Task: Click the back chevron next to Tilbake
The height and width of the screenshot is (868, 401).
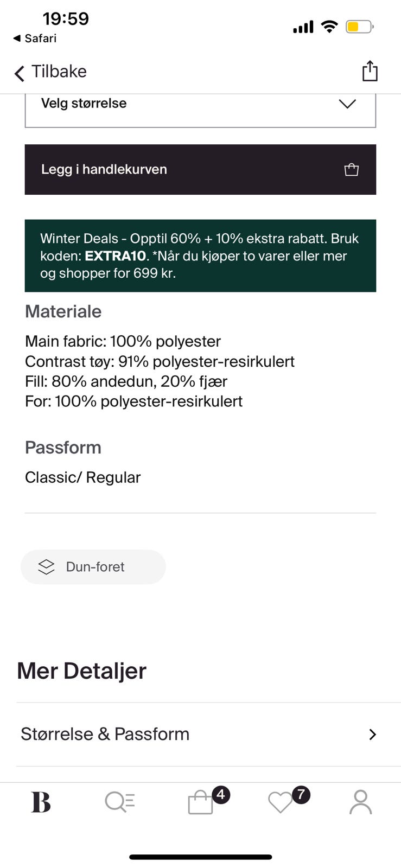Action: [19, 72]
